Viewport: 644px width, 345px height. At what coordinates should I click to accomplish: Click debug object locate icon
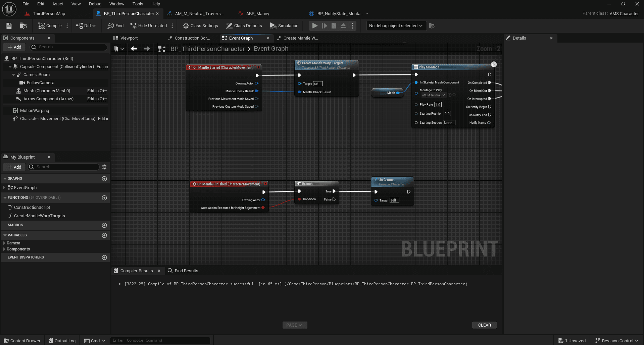click(x=432, y=26)
